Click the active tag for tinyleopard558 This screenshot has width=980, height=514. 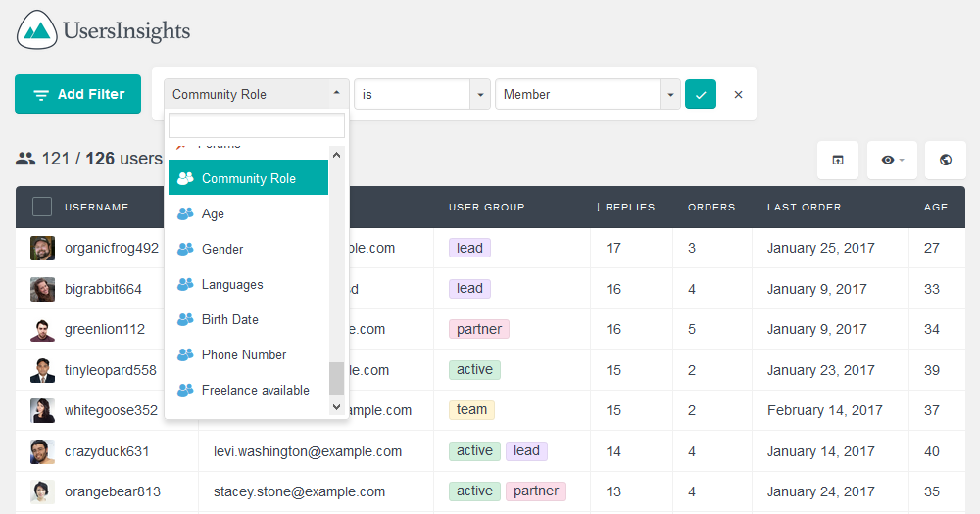474,370
